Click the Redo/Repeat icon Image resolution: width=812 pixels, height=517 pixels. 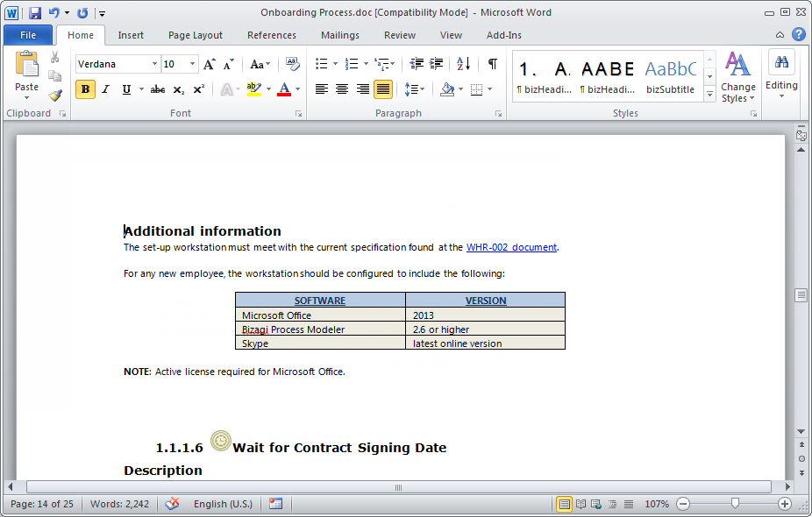[82, 13]
